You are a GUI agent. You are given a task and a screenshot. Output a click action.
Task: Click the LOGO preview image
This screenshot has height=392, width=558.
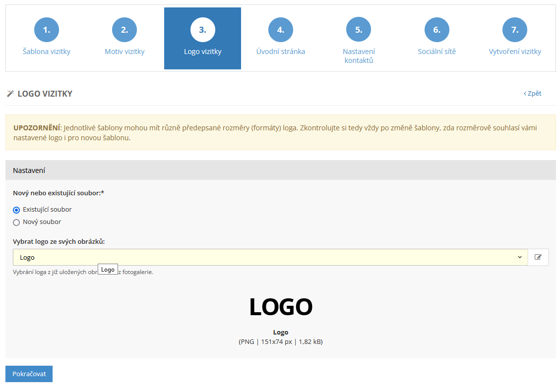281,307
